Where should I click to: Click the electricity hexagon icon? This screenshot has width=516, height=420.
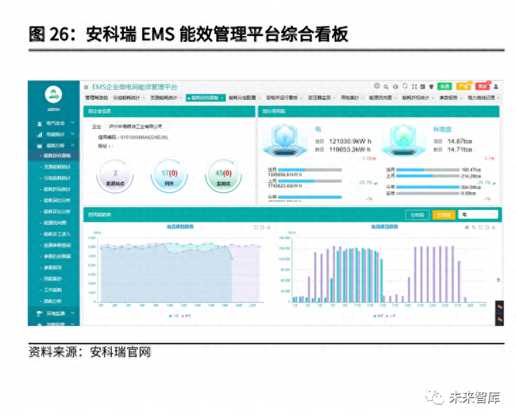285,141
